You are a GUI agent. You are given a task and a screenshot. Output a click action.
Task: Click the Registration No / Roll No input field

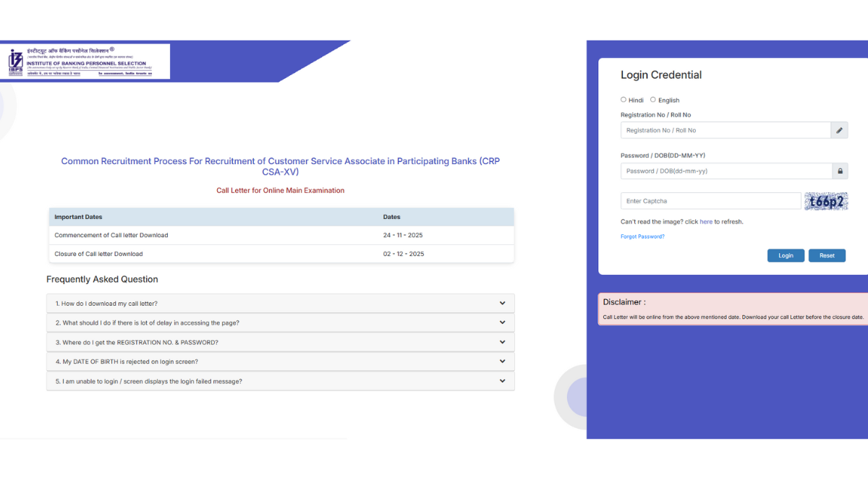(x=723, y=130)
